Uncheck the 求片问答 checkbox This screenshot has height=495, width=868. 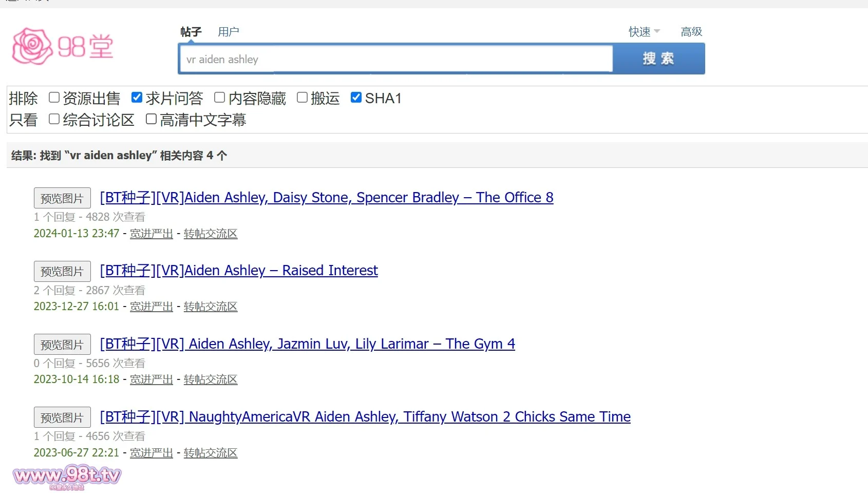tap(137, 98)
